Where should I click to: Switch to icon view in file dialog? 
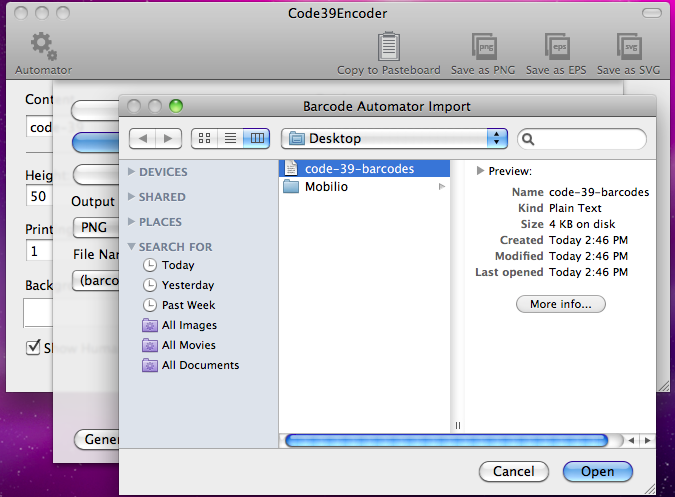point(204,138)
